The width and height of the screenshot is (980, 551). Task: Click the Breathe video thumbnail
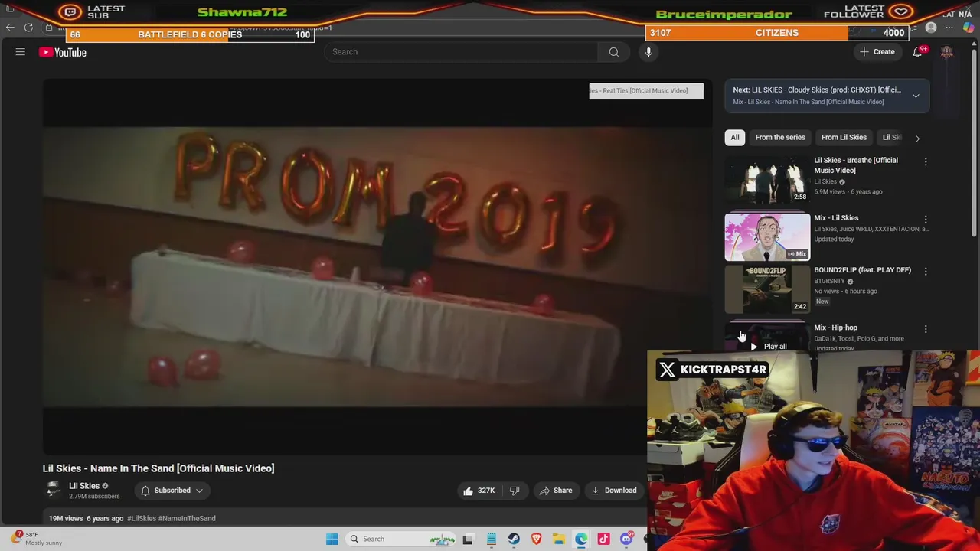pos(767,178)
